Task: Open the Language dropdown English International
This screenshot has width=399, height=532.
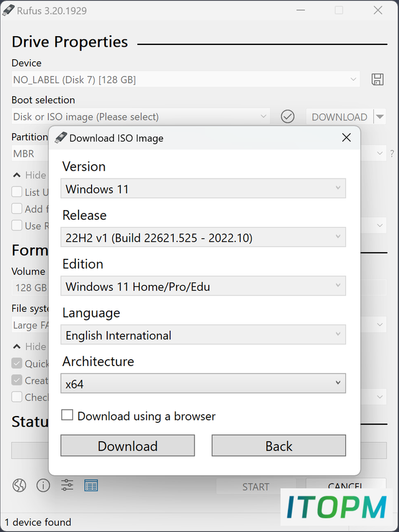Action: coord(203,334)
